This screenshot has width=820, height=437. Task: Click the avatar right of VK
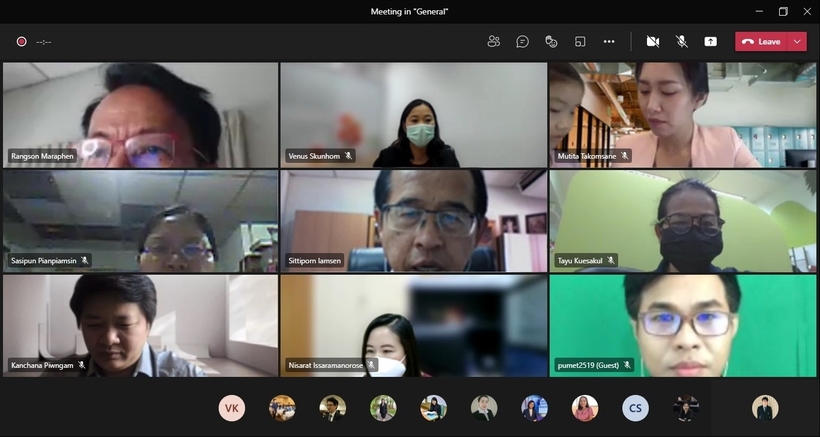coord(282,408)
